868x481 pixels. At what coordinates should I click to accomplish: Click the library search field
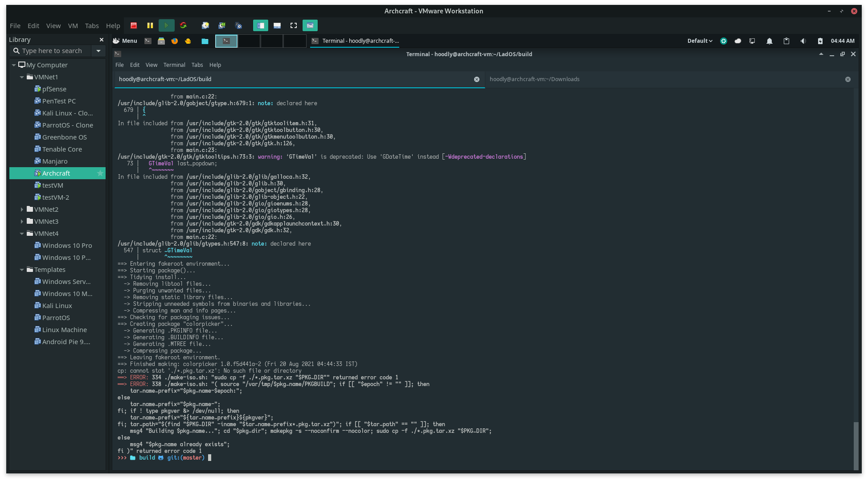pyautogui.click(x=51, y=51)
